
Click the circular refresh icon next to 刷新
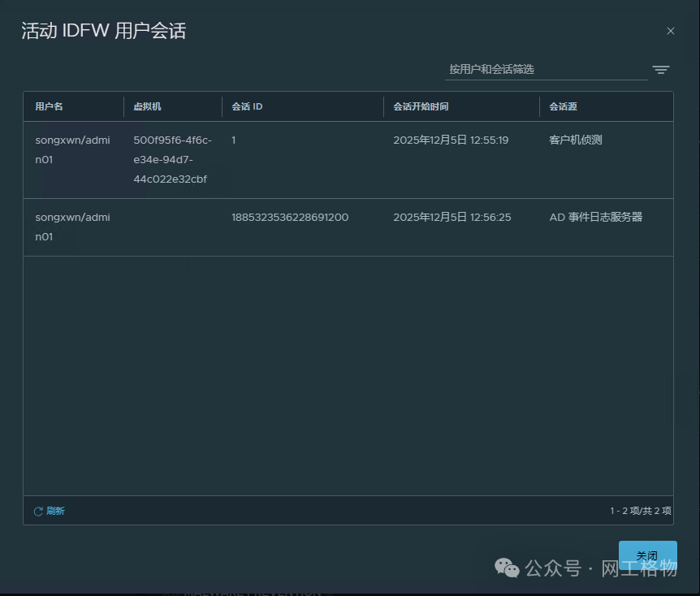pos(38,511)
